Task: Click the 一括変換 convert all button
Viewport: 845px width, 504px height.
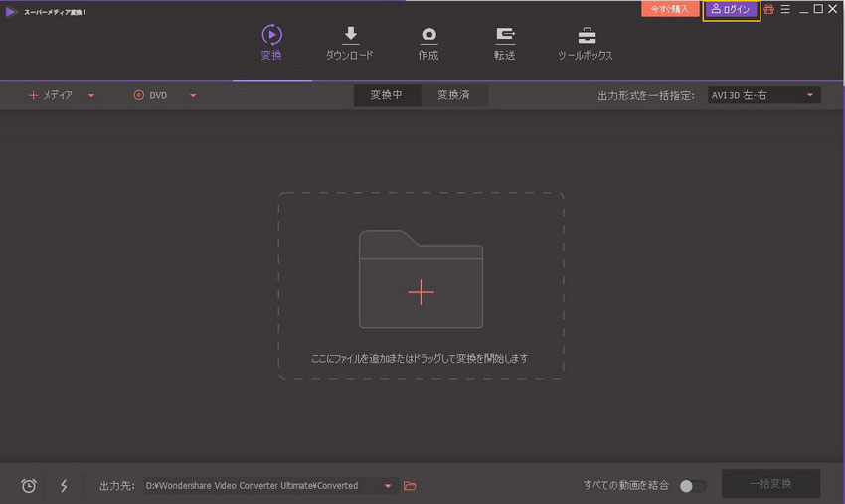Action: pos(770,484)
